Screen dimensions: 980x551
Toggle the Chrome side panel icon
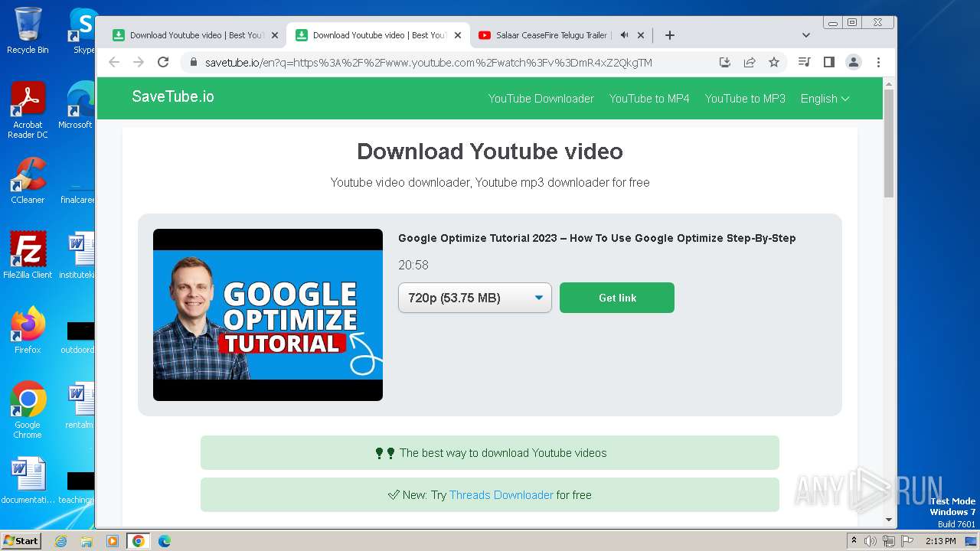[x=828, y=62]
